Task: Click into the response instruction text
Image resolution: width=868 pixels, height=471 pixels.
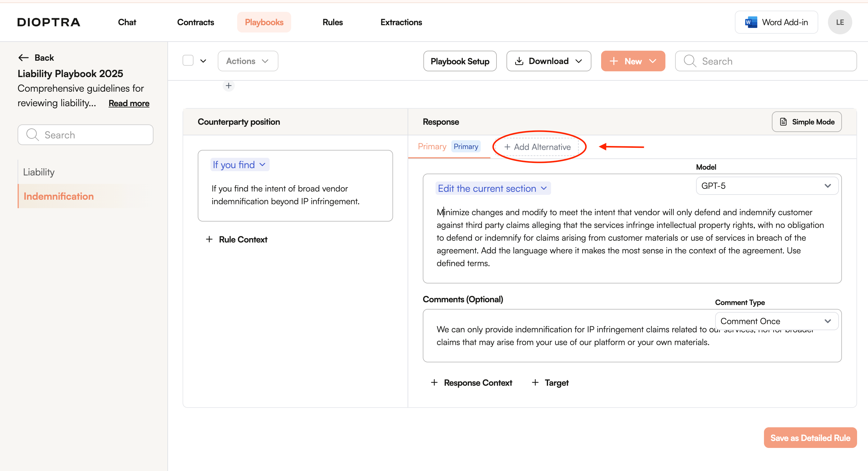Action: click(x=630, y=238)
